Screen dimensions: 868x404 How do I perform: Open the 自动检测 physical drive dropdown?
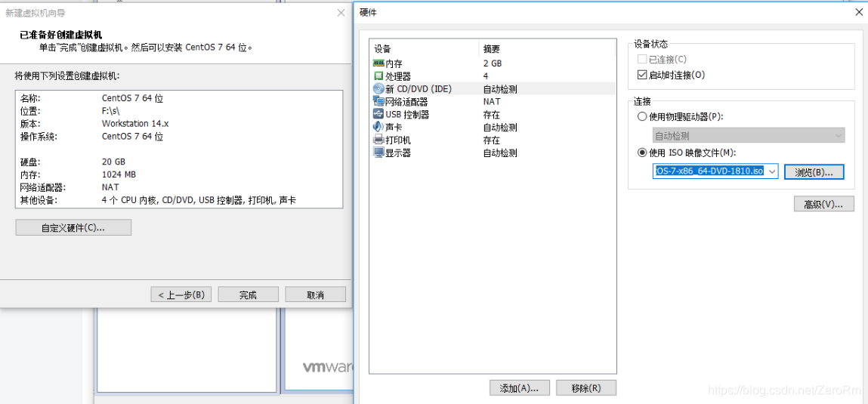click(748, 135)
